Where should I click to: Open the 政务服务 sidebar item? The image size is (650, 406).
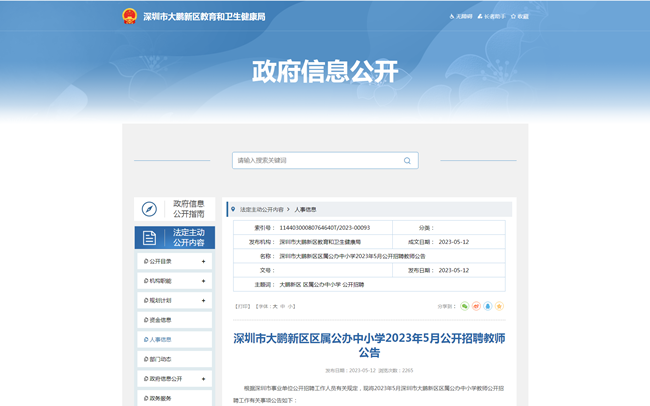pyautogui.click(x=175, y=398)
